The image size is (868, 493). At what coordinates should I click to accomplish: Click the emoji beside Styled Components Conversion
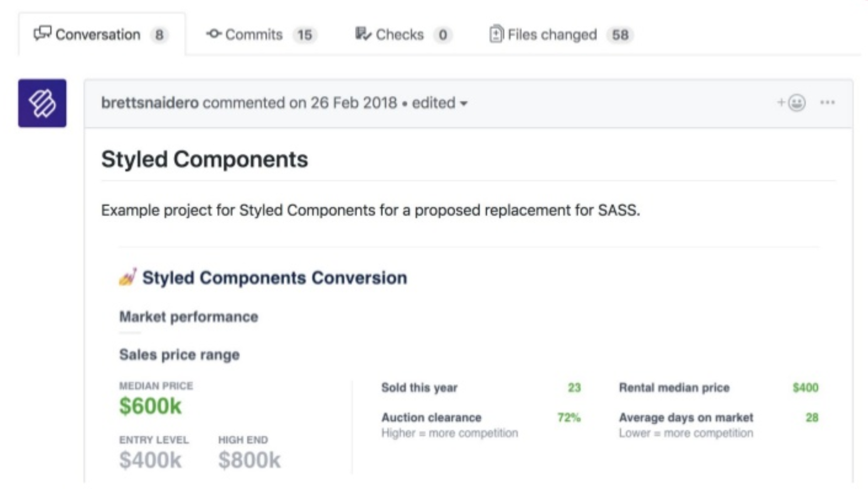(128, 277)
